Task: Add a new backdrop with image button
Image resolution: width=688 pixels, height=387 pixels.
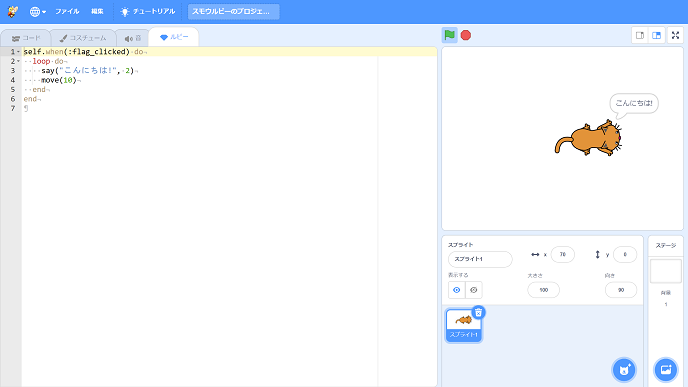Action: click(666, 370)
